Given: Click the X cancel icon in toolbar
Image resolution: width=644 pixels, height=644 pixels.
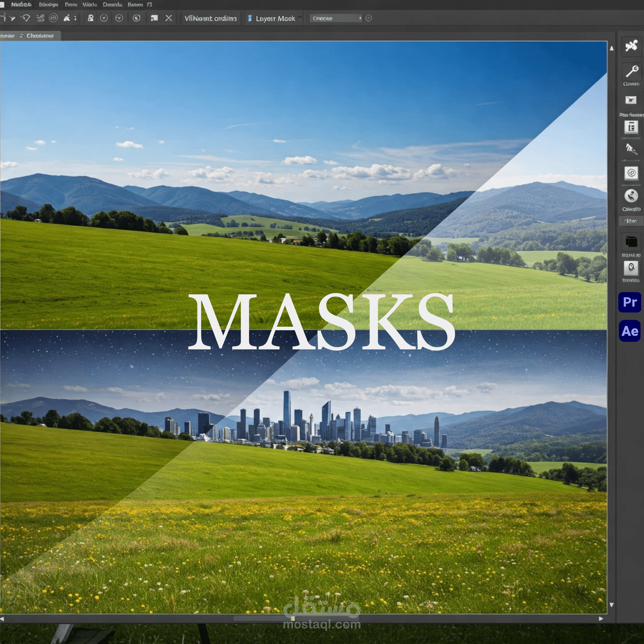Looking at the screenshot, I should click(169, 18).
